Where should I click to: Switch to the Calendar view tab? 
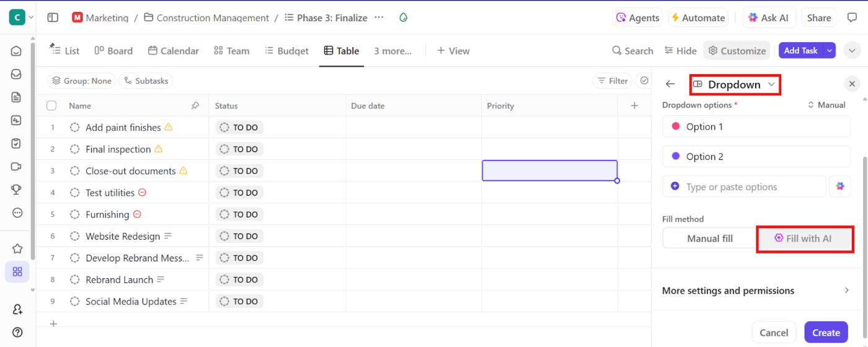coord(174,51)
